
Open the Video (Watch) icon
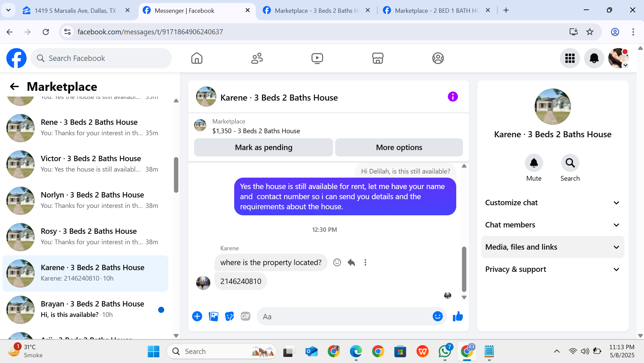[317, 58]
